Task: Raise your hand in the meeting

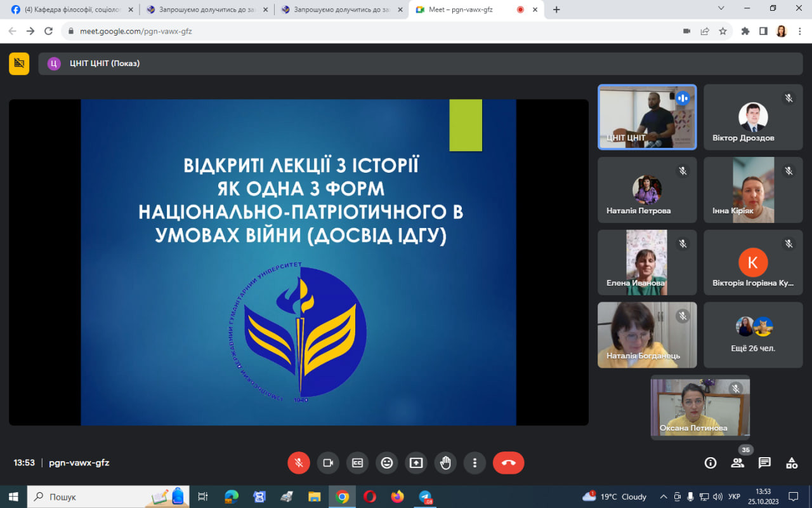Action: coord(445,463)
